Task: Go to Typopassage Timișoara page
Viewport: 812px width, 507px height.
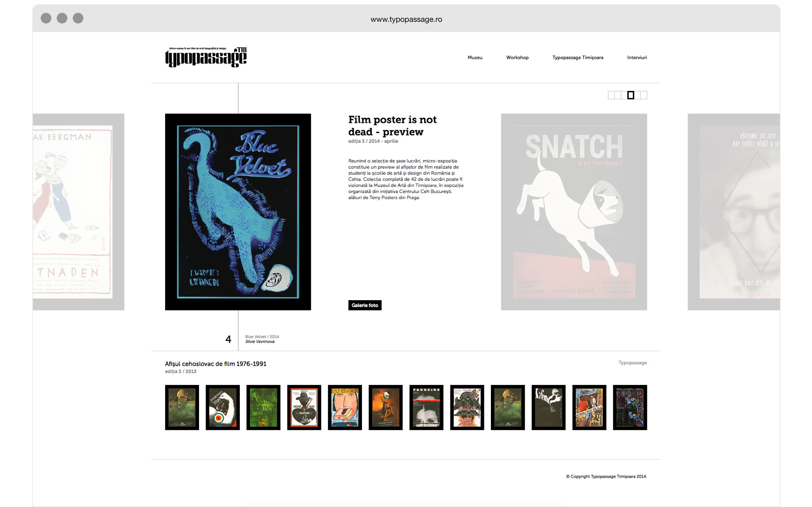Action: 578,58
